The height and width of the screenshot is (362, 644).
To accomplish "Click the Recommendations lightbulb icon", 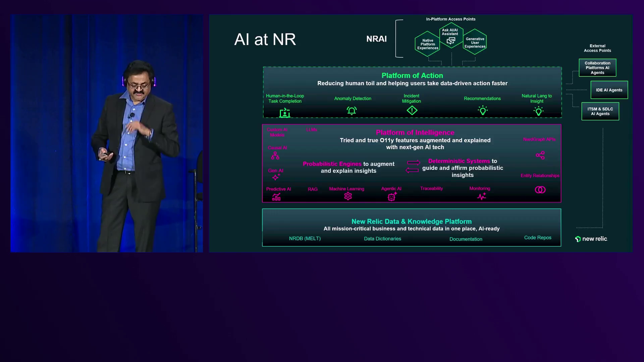I will tap(483, 110).
